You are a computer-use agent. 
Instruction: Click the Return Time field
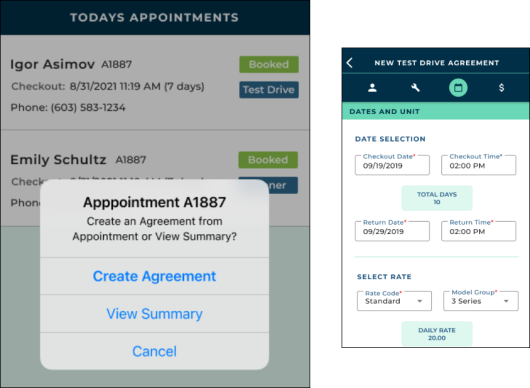point(479,231)
